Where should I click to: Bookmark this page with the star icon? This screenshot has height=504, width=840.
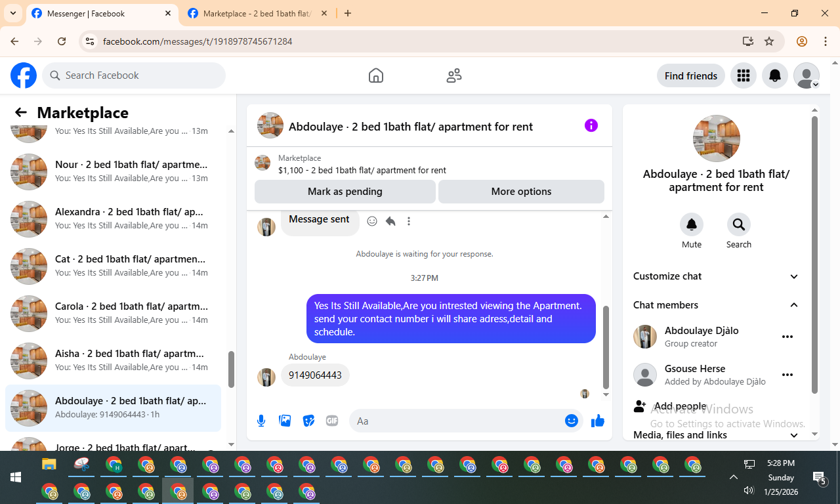[x=769, y=41]
